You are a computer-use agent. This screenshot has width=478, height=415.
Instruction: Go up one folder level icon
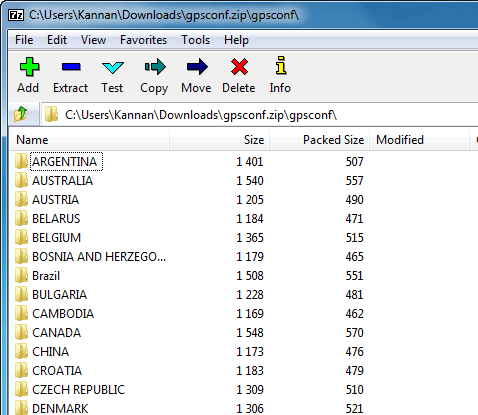(x=21, y=114)
